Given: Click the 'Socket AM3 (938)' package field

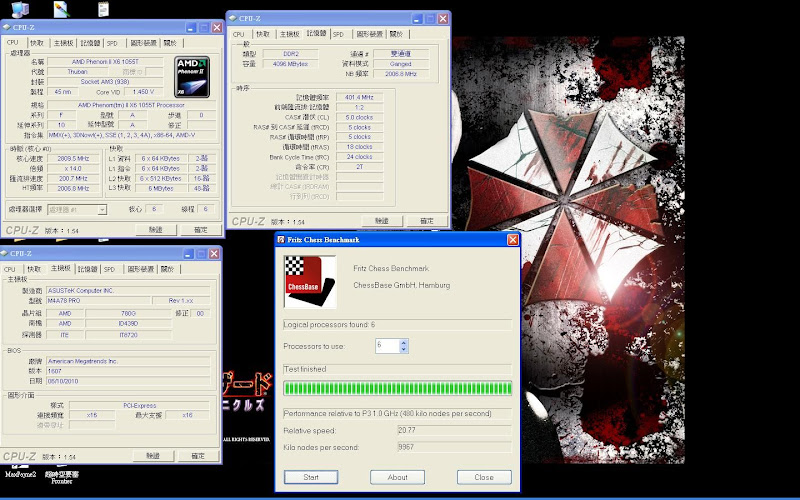Looking at the screenshot, I should pyautogui.click(x=105, y=82).
